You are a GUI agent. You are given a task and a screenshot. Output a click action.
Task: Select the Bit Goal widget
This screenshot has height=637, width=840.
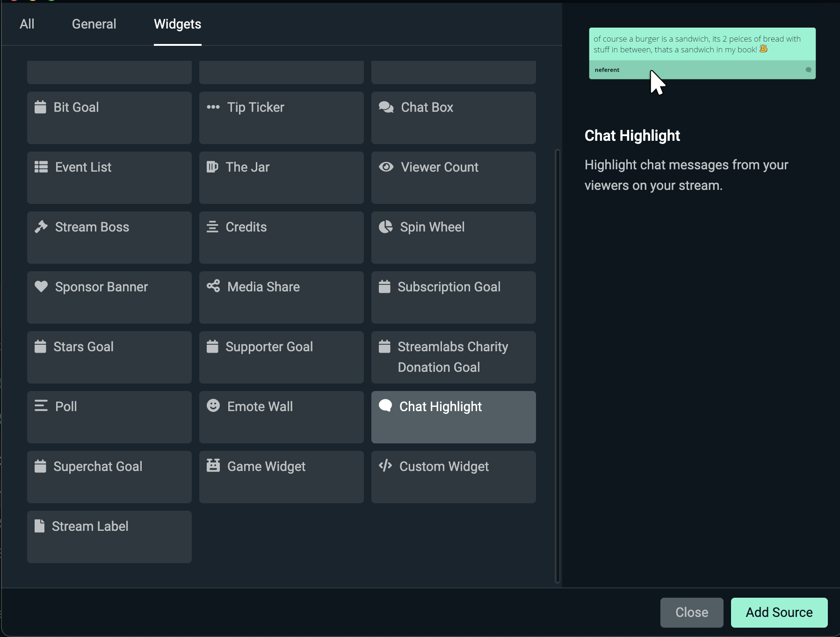tap(109, 117)
